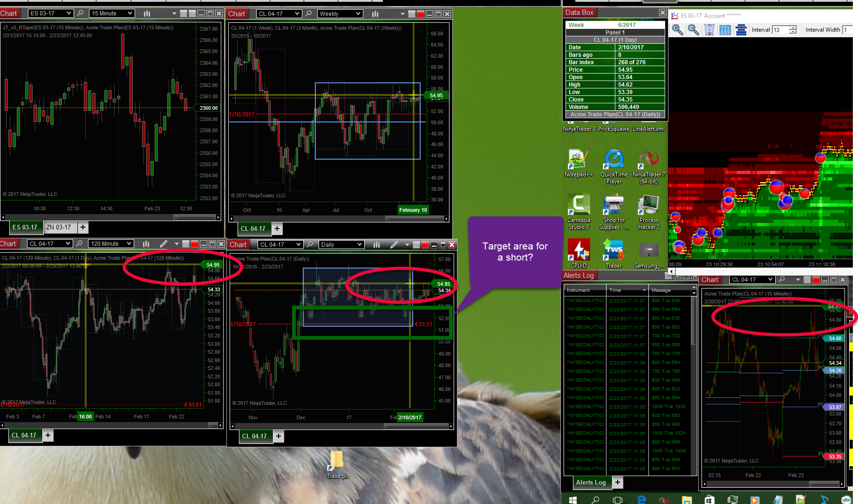This screenshot has width=858, height=504.
Task: Click the red link square in the Daily chart
Action: (425, 245)
